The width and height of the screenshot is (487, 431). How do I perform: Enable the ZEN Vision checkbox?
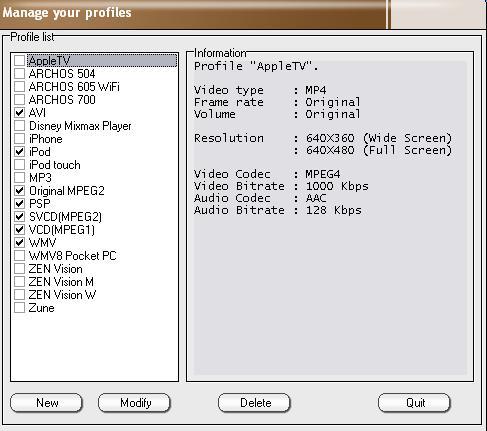pyautogui.click(x=19, y=269)
